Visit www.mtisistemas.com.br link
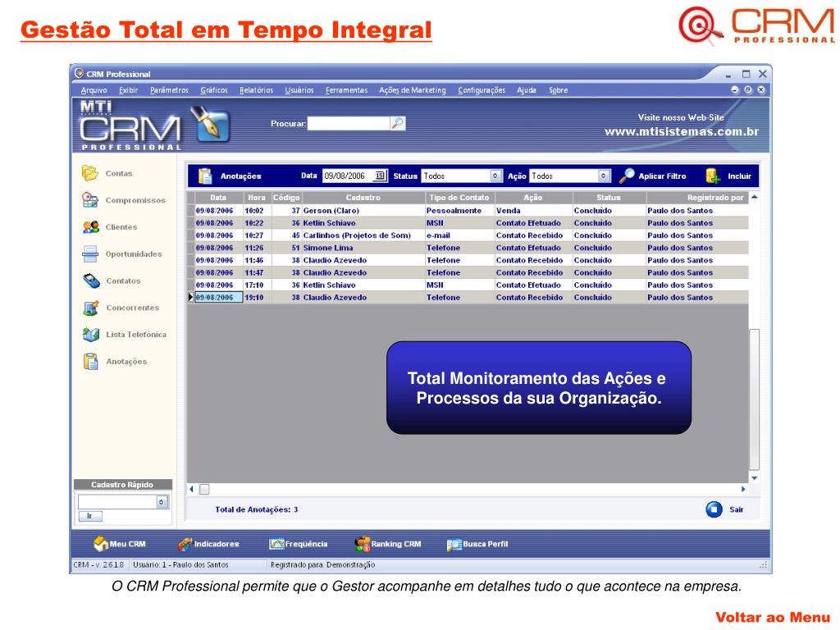Screen dimensions: 840x630 pos(682,132)
